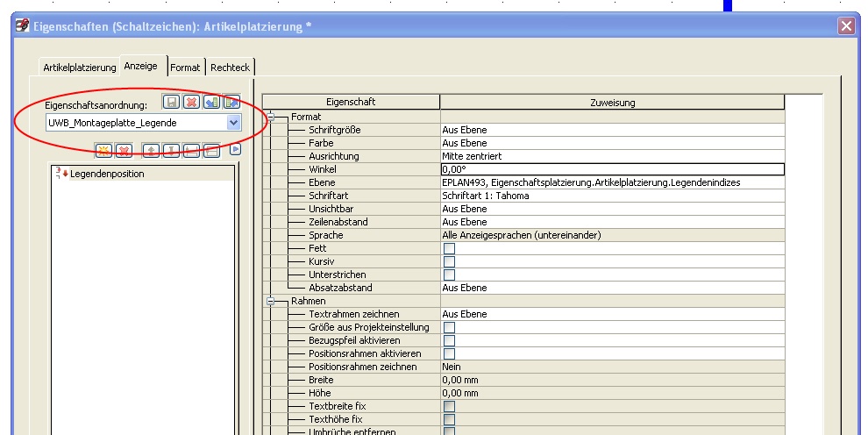Export the property arrangement (blue arrow out icon)
The width and height of the screenshot is (868, 435).
coord(232,102)
